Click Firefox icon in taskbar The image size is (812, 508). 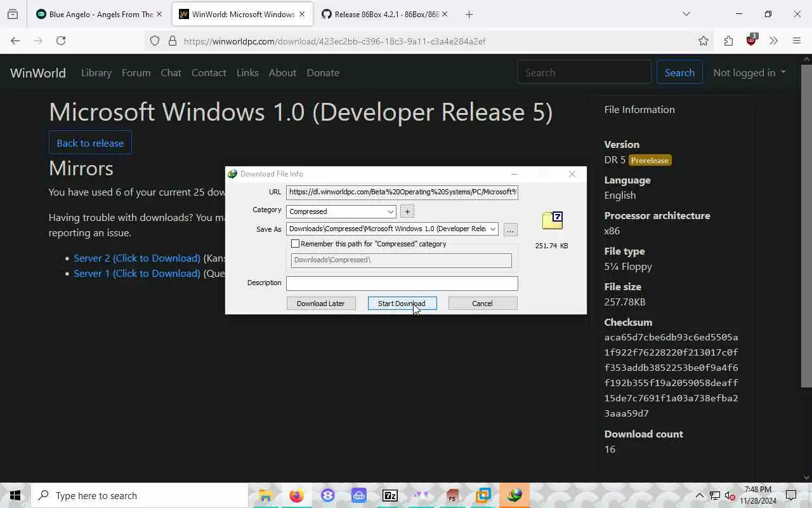(x=296, y=495)
